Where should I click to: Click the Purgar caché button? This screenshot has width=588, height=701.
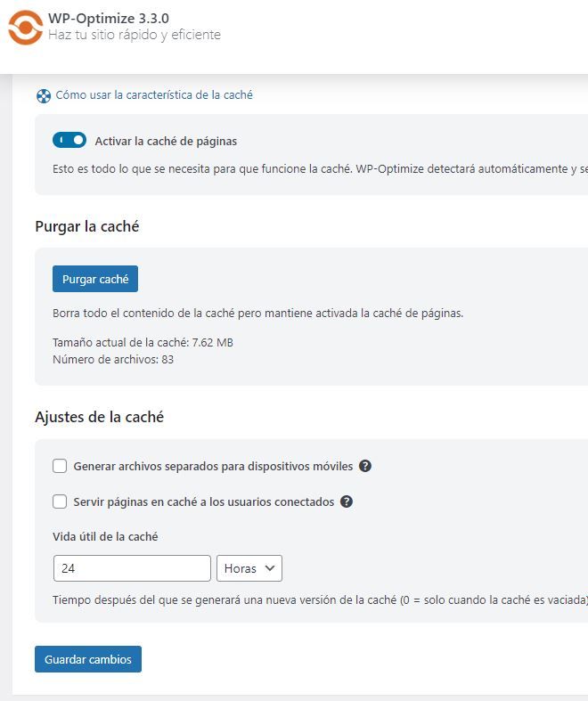point(95,279)
